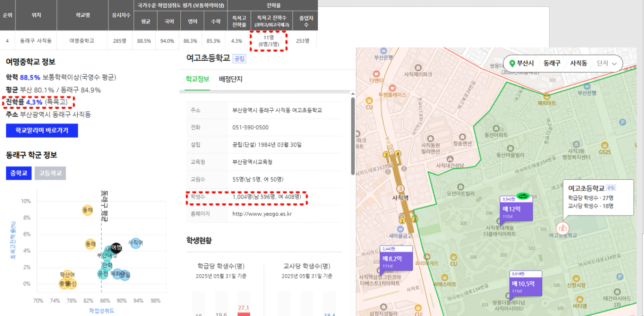The width and height of the screenshot is (644, 316).
Task: Select the 동산아파트 building icon
Action: [x=496, y=128]
